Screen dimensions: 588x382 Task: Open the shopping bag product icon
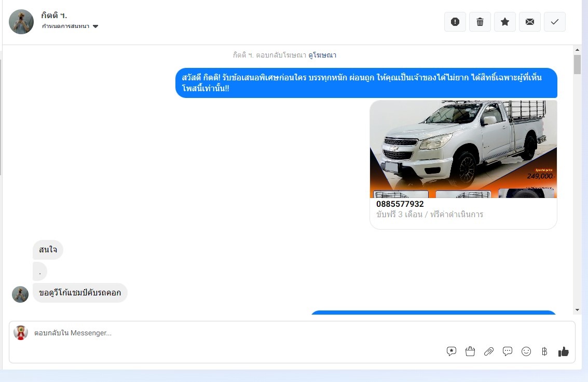click(x=470, y=351)
